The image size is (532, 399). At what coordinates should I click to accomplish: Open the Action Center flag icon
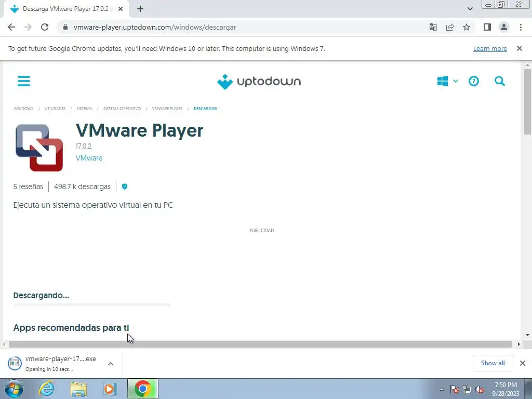tap(455, 389)
